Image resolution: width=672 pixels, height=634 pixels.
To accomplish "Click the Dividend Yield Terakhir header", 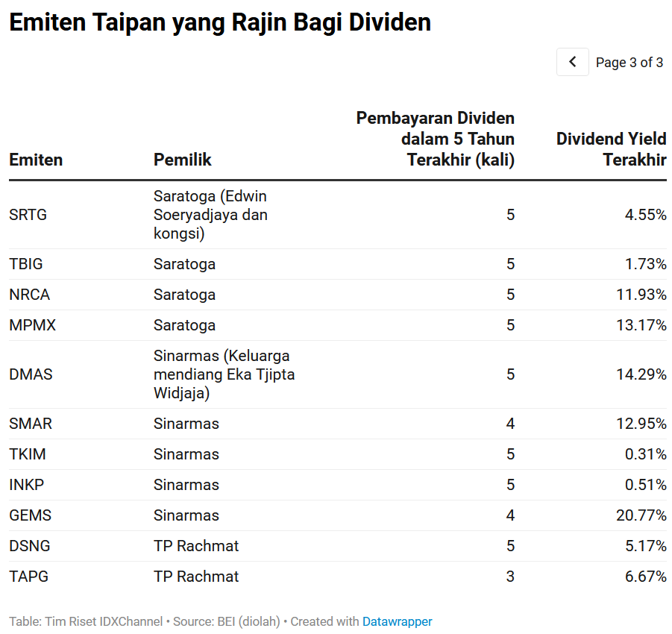I will point(611,149).
